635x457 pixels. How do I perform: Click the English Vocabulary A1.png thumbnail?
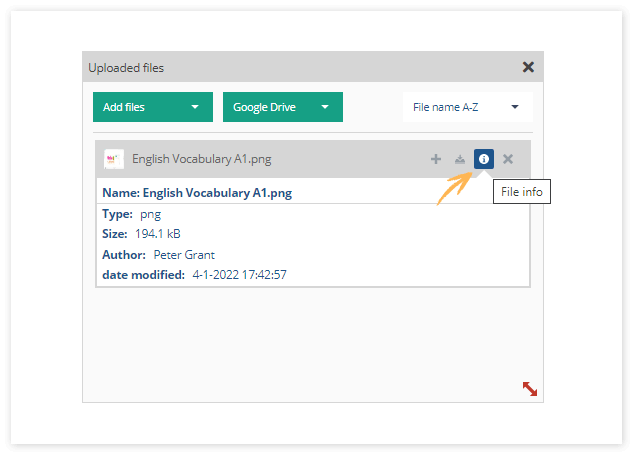(x=114, y=159)
